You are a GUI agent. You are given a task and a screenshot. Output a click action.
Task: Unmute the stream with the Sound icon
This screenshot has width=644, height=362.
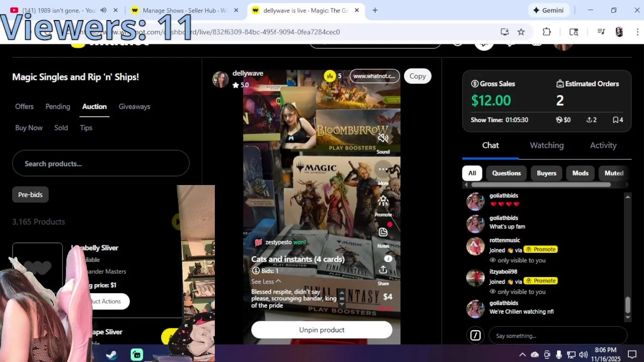click(383, 138)
